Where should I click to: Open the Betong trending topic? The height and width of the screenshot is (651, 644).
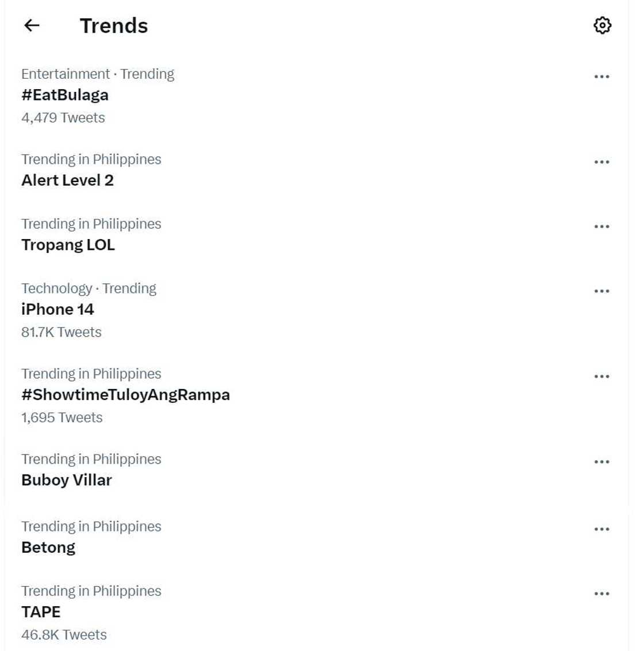point(48,547)
